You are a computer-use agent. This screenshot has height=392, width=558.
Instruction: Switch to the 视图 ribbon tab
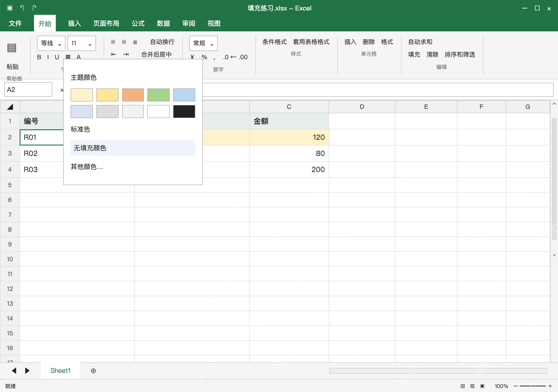tap(214, 24)
